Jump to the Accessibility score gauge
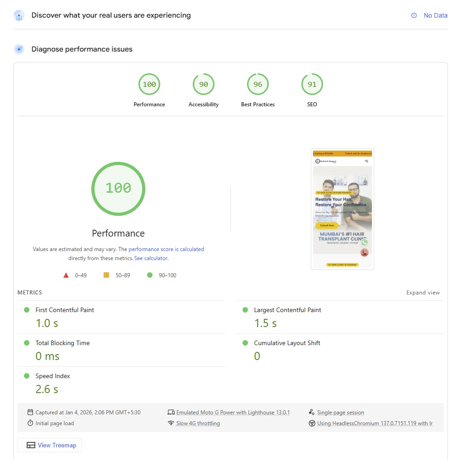Image resolution: width=476 pixels, height=460 pixels. point(204,85)
